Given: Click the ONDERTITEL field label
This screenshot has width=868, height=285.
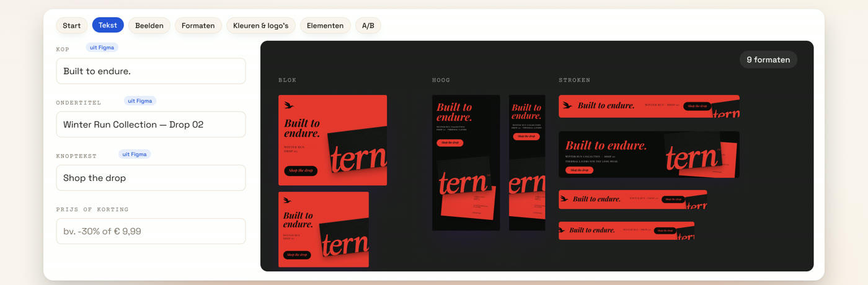Looking at the screenshot, I should click(x=79, y=102).
